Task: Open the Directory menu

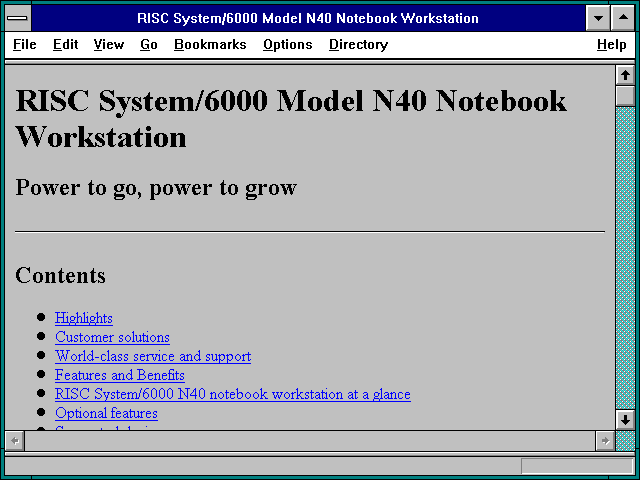Action: [x=358, y=44]
